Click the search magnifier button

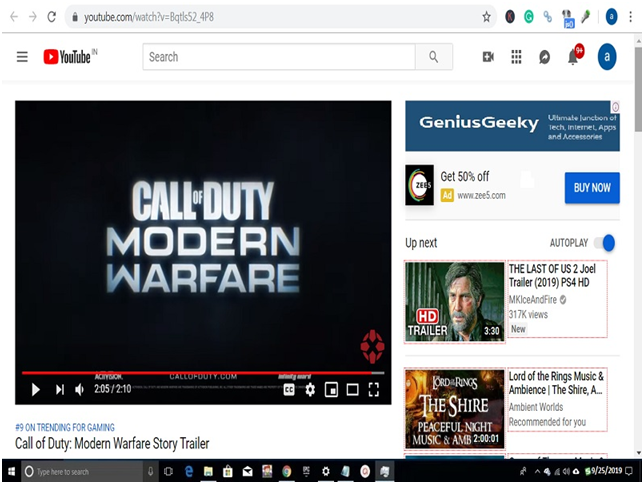pyautogui.click(x=434, y=57)
